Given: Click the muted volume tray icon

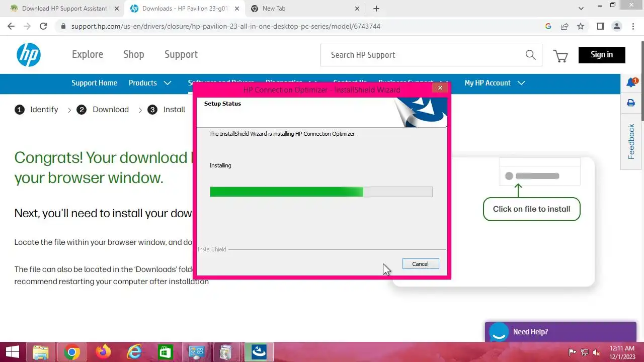Looking at the screenshot, I should pos(597,352).
